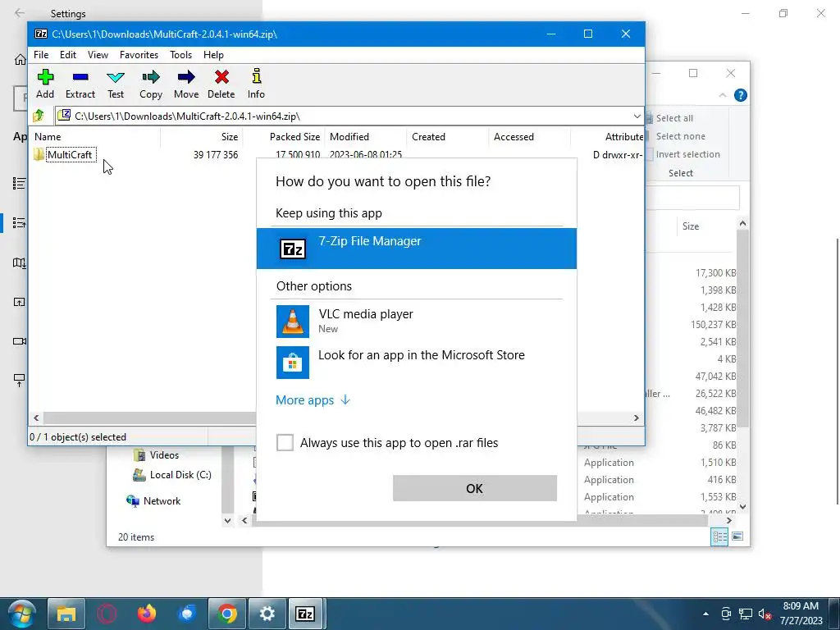Screen dimensions: 840x630
Task: Click the taskbar clock showing 8:09 AM
Action: 801,614
